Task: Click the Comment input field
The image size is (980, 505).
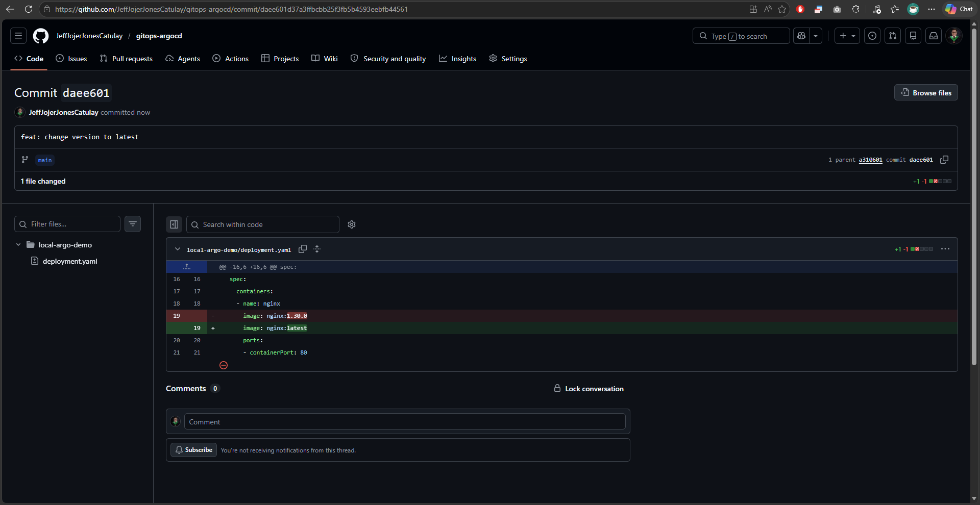Action: [x=405, y=421]
